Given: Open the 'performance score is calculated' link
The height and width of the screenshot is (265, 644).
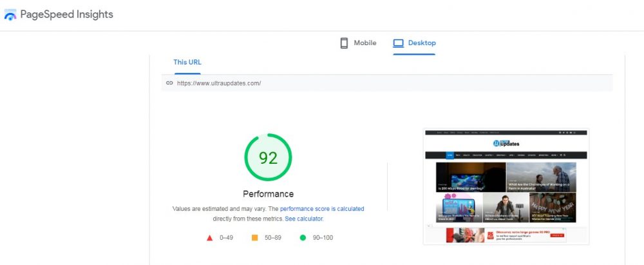Looking at the screenshot, I should coord(322,209).
